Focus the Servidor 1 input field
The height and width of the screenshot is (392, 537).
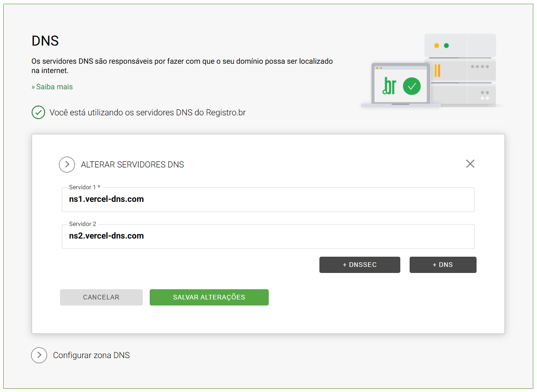pos(268,199)
